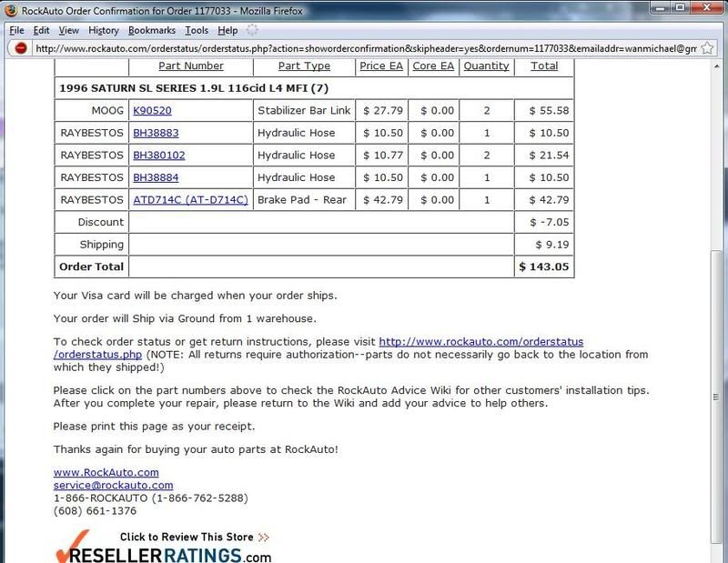Screen dimensions: 728x563
Task: Click the Quantity column header
Action: [486, 65]
